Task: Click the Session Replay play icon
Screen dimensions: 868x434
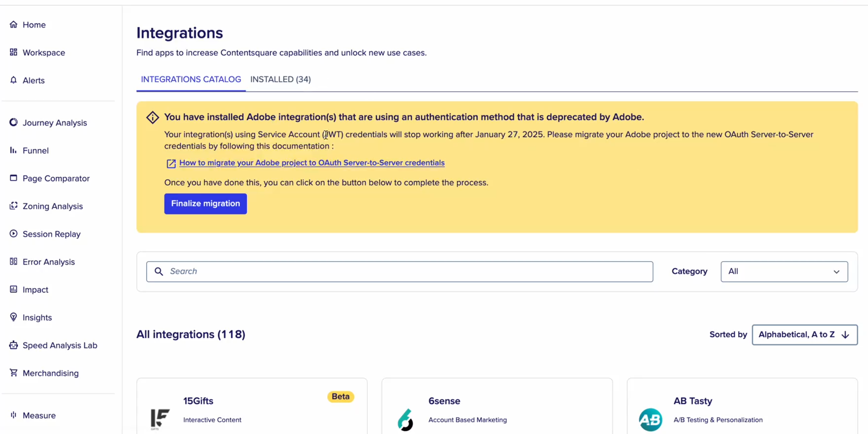Action: [14, 234]
